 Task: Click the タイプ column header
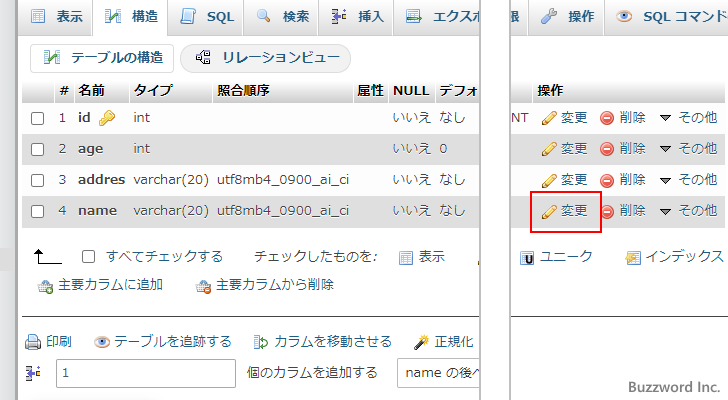[x=153, y=90]
